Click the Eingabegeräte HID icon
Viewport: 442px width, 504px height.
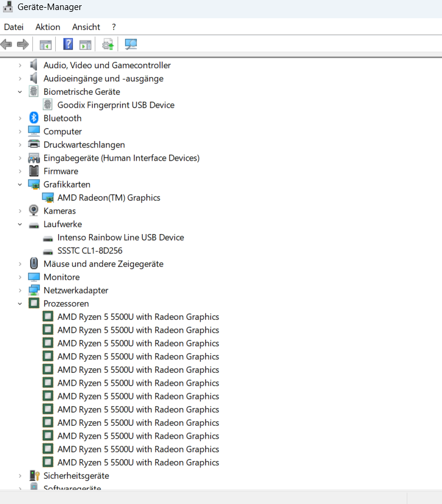coord(34,158)
